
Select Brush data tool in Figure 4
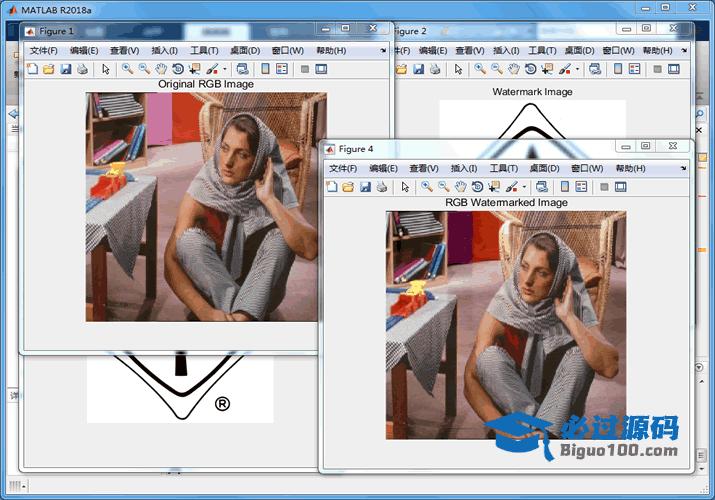pos(511,187)
